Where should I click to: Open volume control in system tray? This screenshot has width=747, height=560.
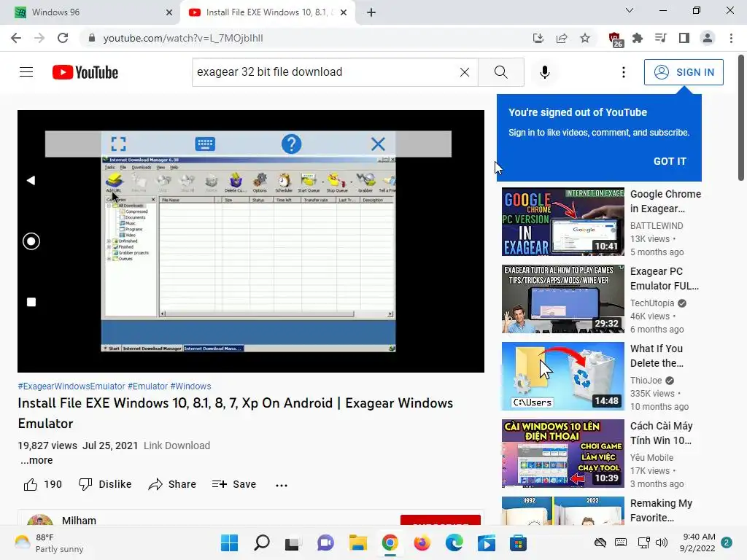(x=661, y=542)
